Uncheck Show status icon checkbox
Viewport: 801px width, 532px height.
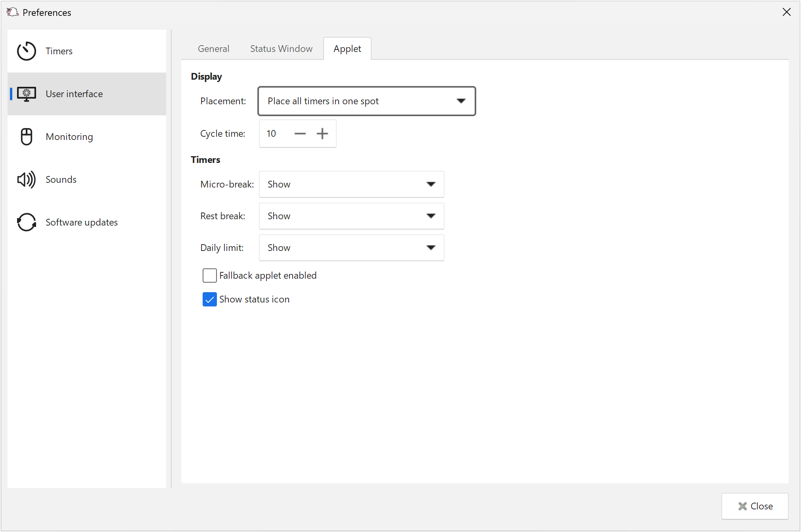point(210,299)
